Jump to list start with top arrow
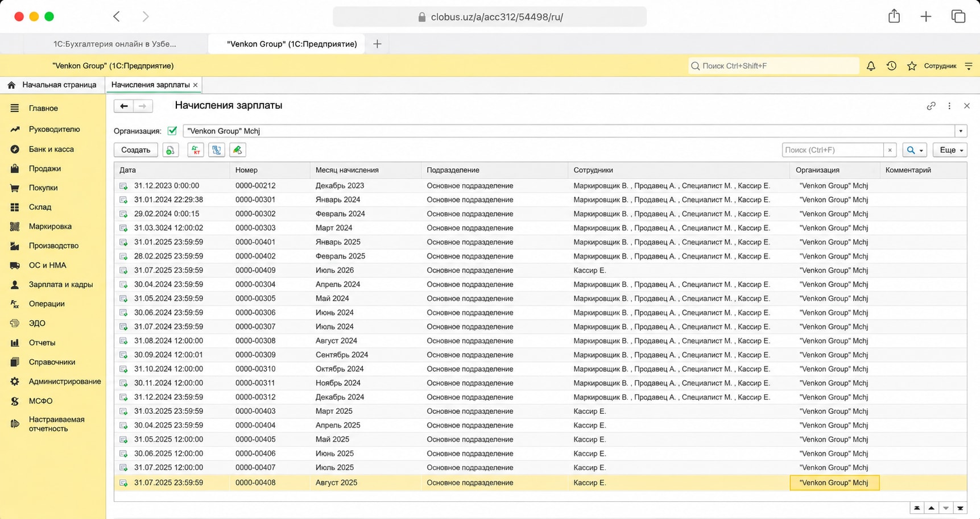The width and height of the screenshot is (980, 519). point(917,508)
